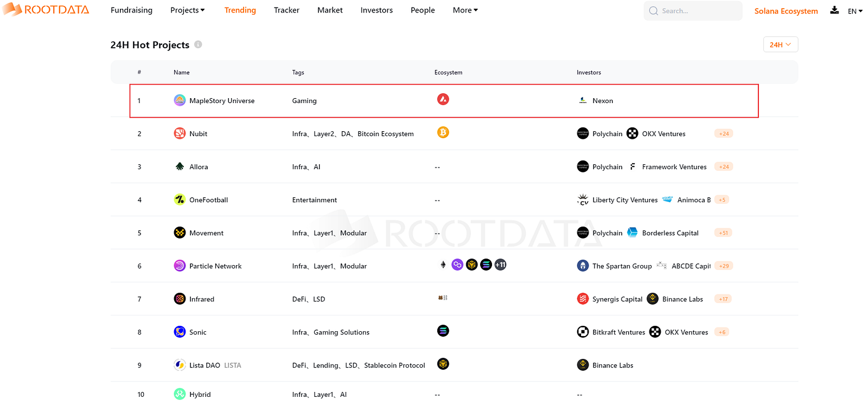This screenshot has width=868, height=418.
Task: Click the search magnifier icon
Action: pyautogui.click(x=653, y=11)
